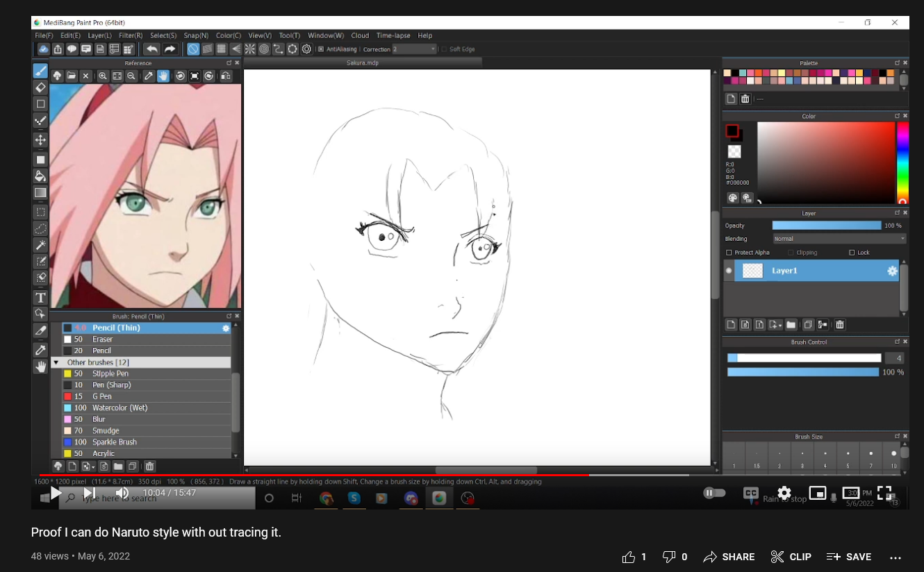The image size is (924, 572).
Task: Turn snap off with the circle-slash icon
Action: point(193,49)
